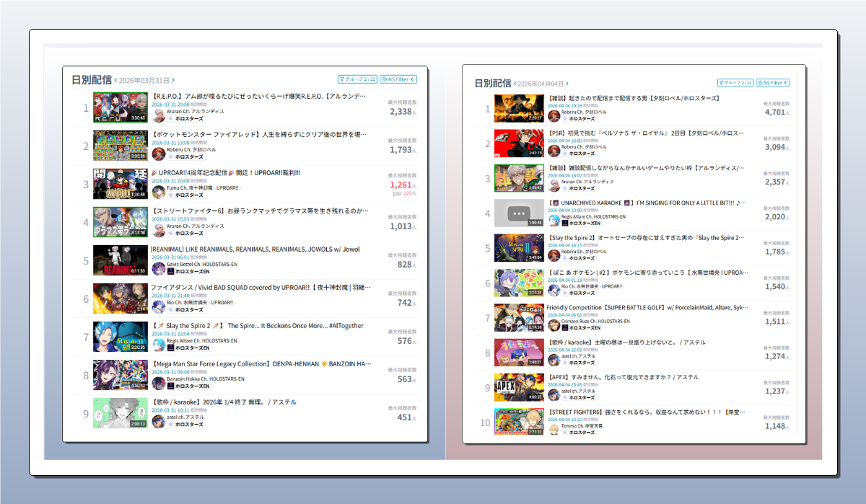The height and width of the screenshot is (504, 866).
Task: Open UNARCHIVED KARAOKE stream title
Action: [647, 203]
